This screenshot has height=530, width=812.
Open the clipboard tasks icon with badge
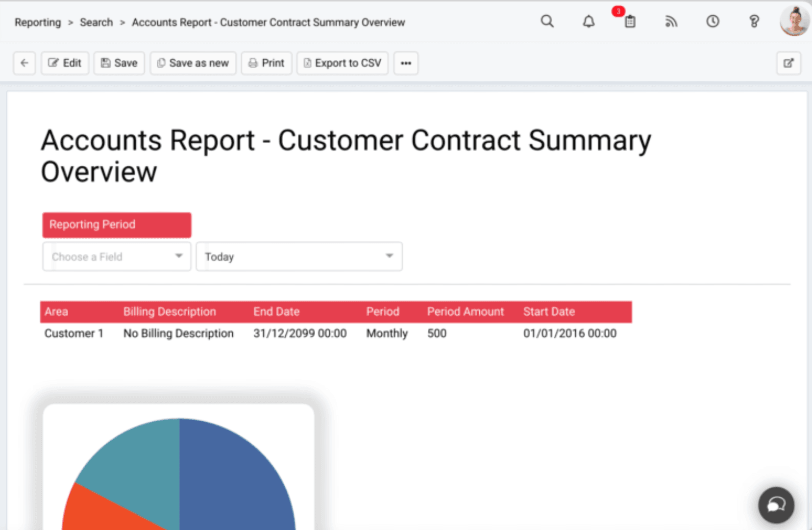[630, 22]
